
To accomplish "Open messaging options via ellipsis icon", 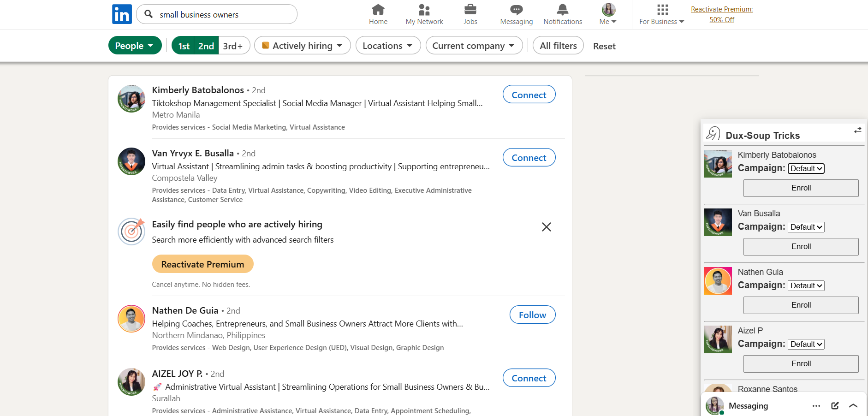I will (x=816, y=405).
